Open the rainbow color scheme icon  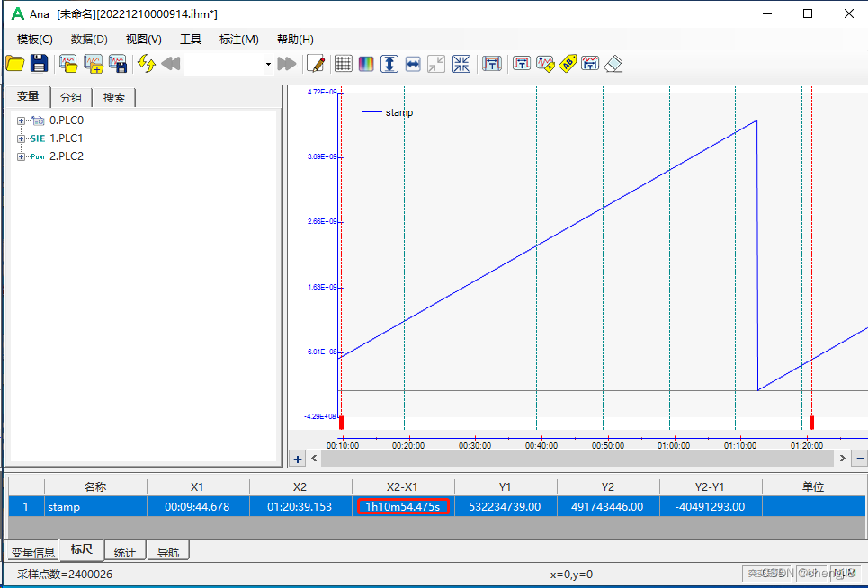(x=366, y=64)
